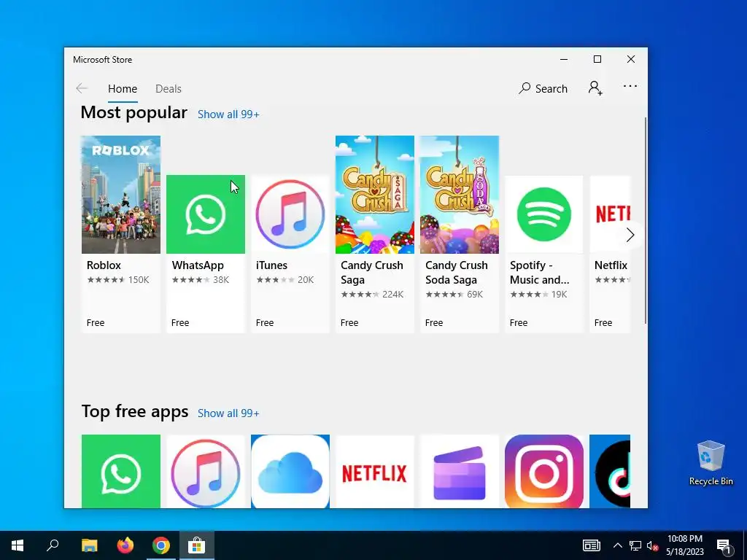This screenshot has height=560, width=747.
Task: Open the notification center icon
Action: pos(724,545)
